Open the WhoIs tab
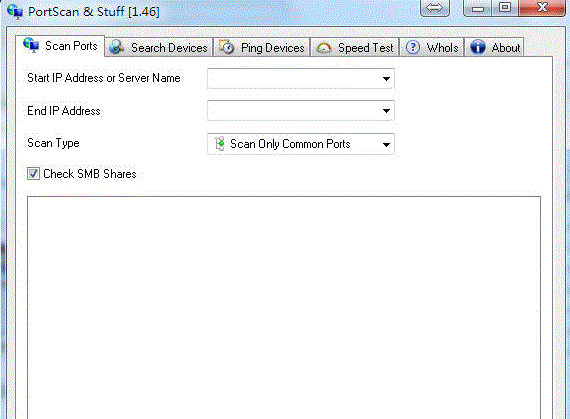Image resolution: width=570 pixels, height=419 pixels. tap(432, 47)
